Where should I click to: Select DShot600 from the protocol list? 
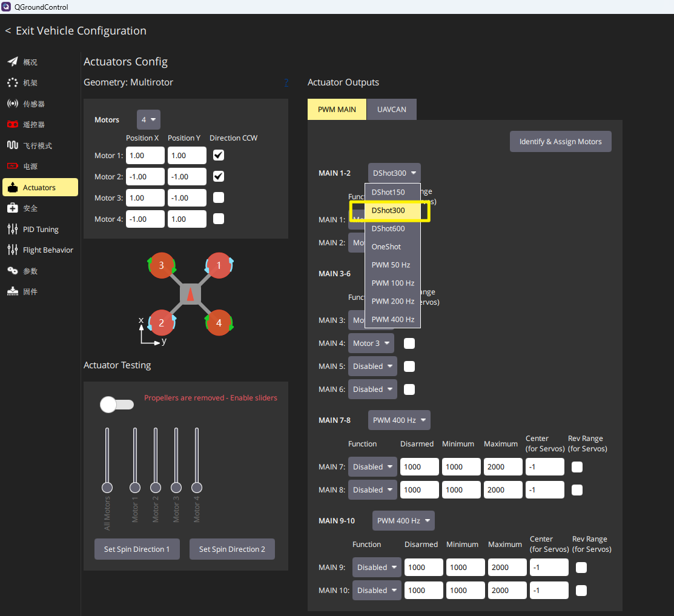click(x=392, y=229)
